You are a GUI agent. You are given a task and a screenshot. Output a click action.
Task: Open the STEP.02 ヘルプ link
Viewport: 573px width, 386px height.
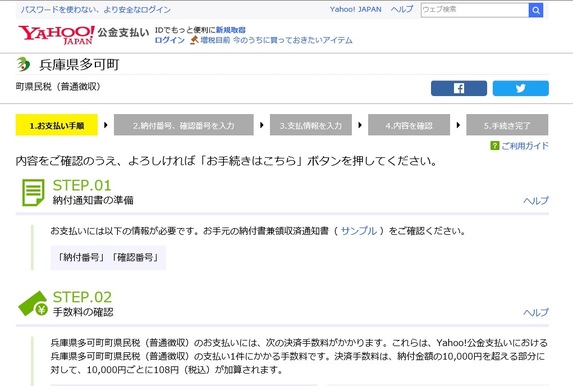point(535,313)
